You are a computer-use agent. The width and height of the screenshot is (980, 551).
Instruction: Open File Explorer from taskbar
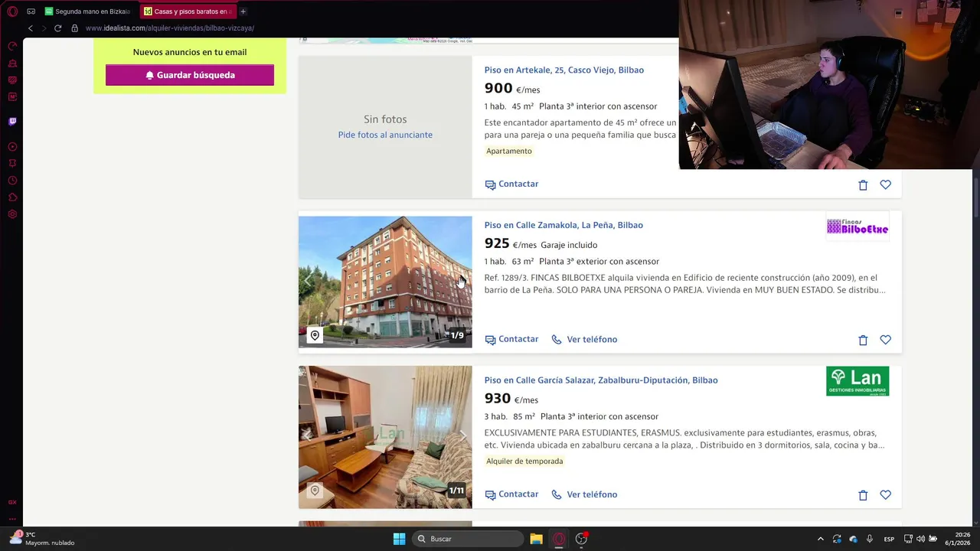click(536, 539)
